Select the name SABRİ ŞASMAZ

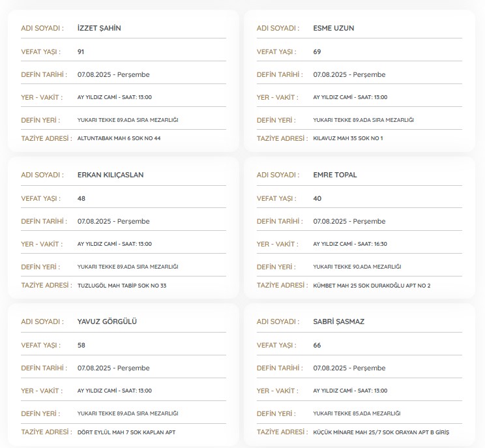[339, 321]
